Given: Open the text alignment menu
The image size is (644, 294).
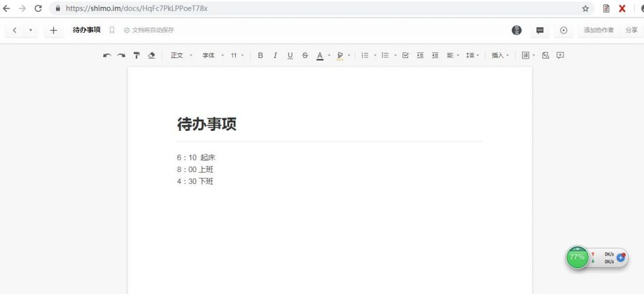Looking at the screenshot, I should 453,55.
